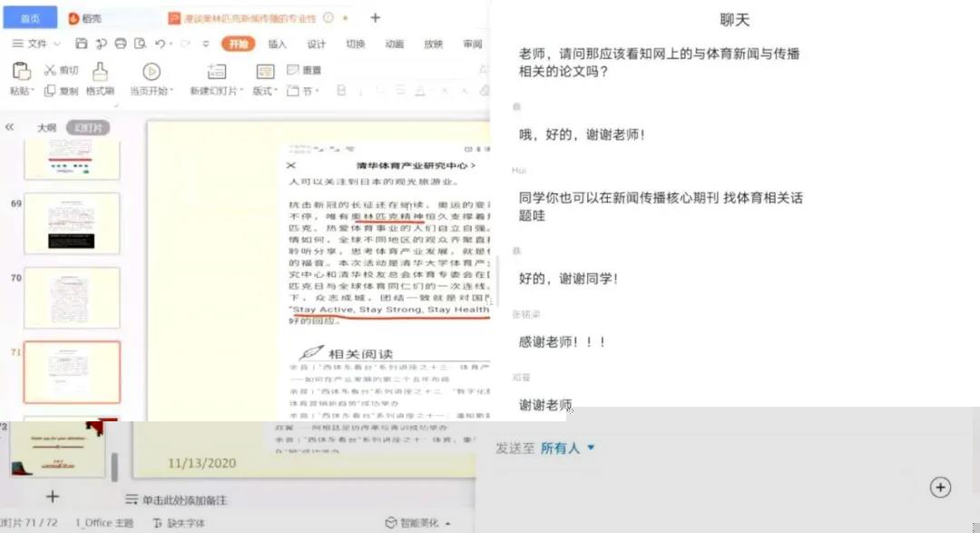Copy selection with 复制
980x533 pixels.
(62, 91)
